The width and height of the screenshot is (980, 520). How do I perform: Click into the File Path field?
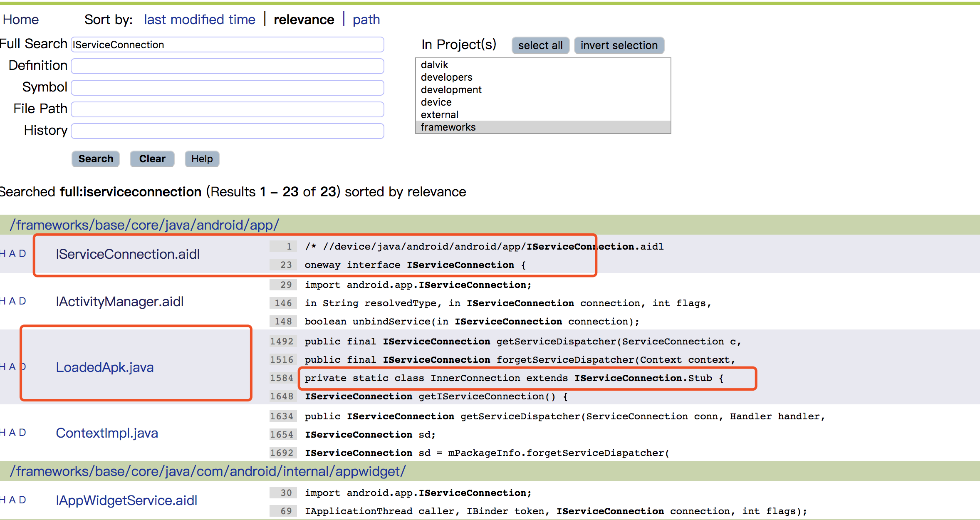point(227,109)
